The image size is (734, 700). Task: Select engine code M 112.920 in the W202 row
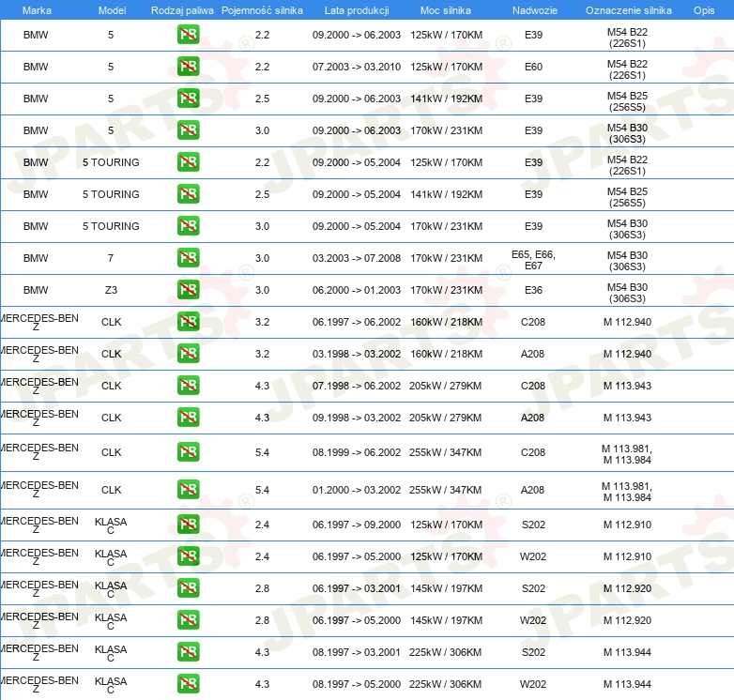(x=627, y=620)
